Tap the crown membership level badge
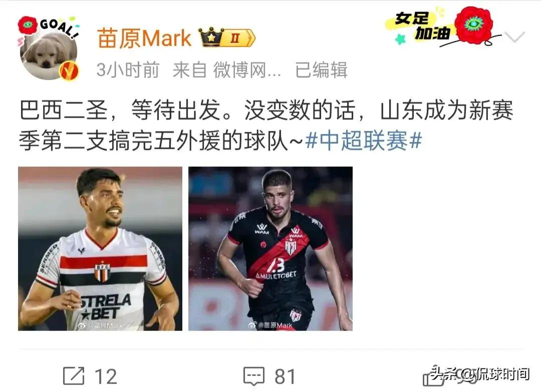Viewport: 541px width, 392px height. coord(227,37)
